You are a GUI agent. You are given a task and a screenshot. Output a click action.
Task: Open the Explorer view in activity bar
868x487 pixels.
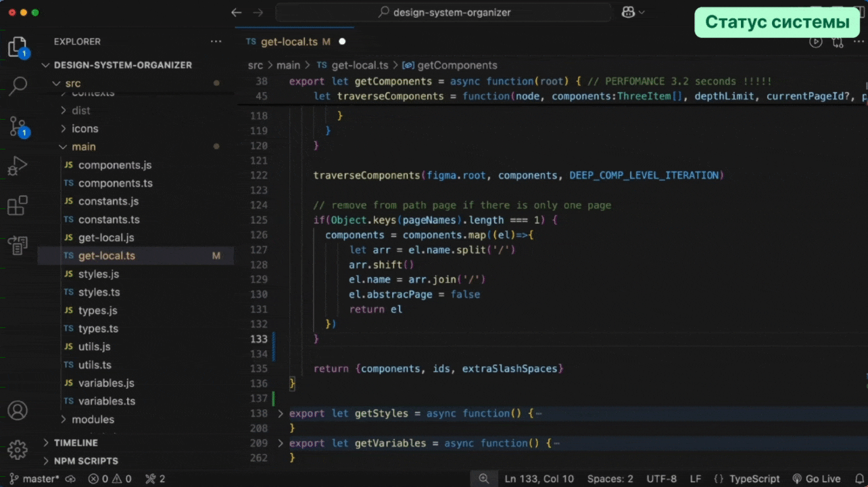17,47
